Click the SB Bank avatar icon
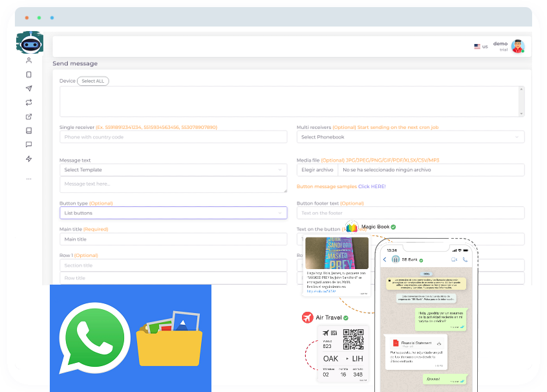Screen dimensions: 547x392 (396, 259)
